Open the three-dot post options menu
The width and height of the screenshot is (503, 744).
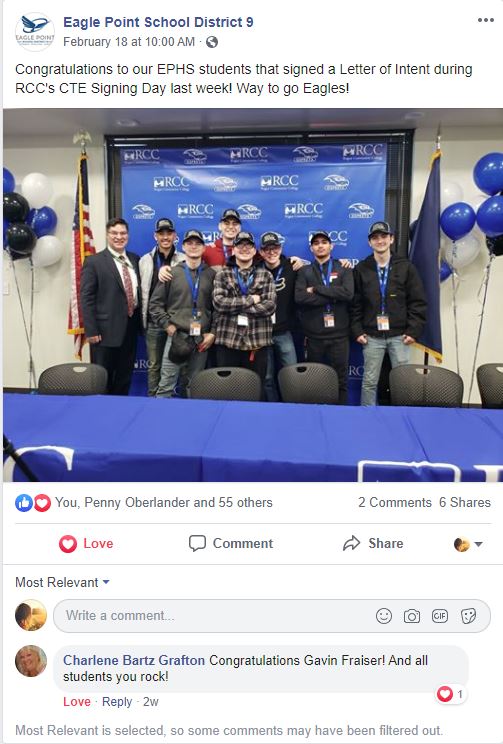click(485, 20)
